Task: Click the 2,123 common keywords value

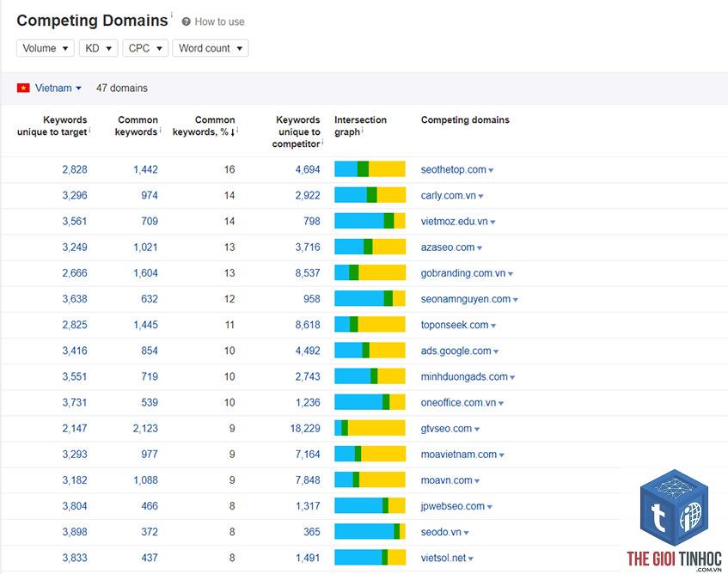Action: [x=146, y=428]
